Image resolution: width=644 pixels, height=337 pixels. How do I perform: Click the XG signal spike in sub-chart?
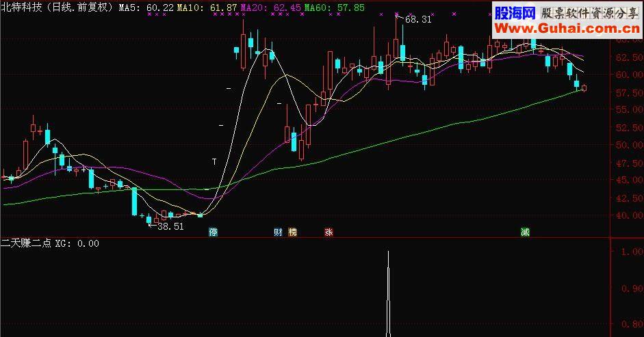[388, 293]
